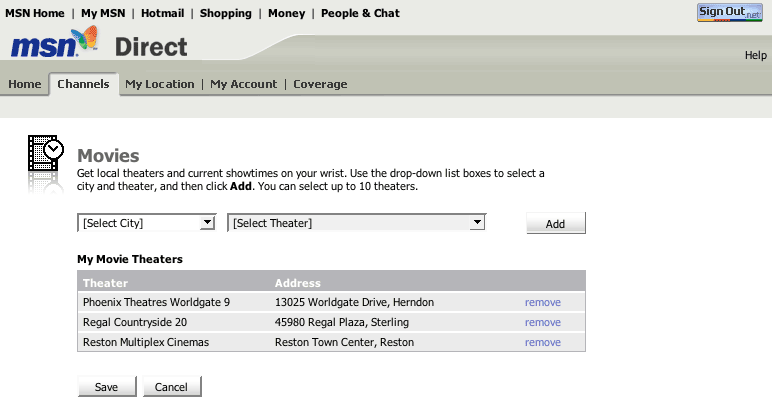Image resolution: width=772 pixels, height=406 pixels.
Task: Open the Shopping link
Action: [x=225, y=13]
